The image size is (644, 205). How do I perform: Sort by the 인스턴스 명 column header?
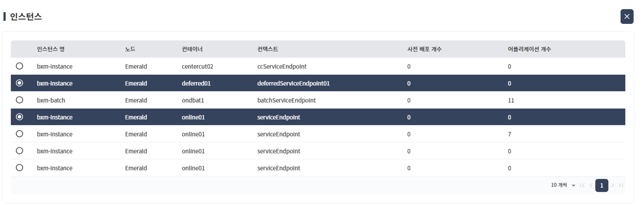51,49
